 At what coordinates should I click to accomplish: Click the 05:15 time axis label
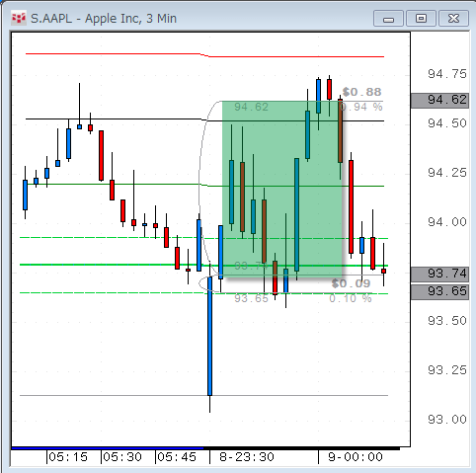click(68, 457)
